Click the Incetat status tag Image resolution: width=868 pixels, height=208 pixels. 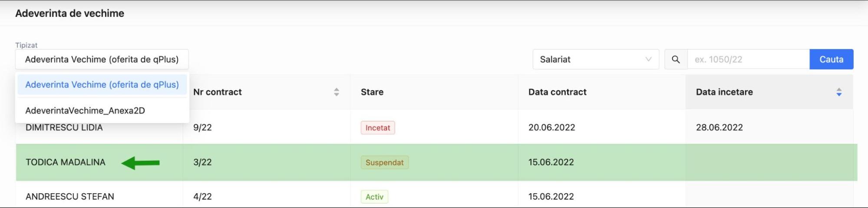tap(378, 128)
